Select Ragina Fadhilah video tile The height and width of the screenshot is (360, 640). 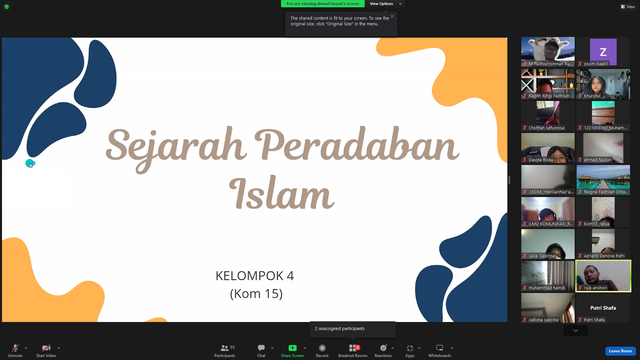click(603, 180)
